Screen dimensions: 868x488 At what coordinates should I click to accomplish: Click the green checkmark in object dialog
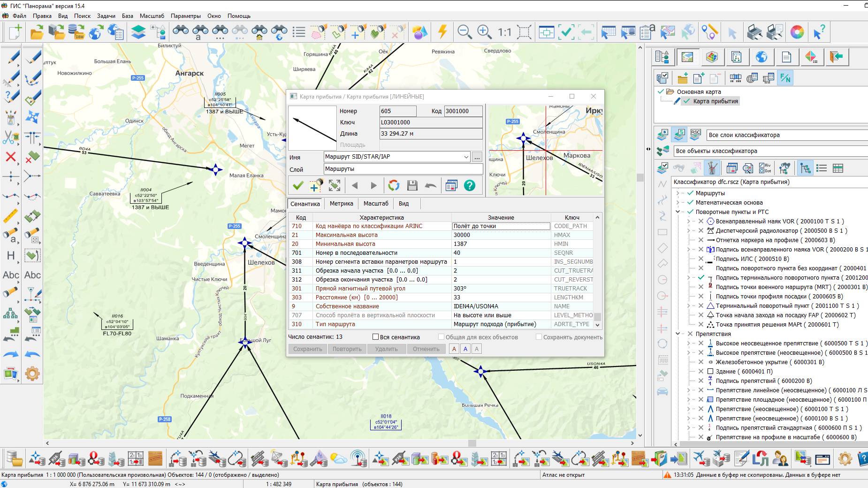click(298, 186)
